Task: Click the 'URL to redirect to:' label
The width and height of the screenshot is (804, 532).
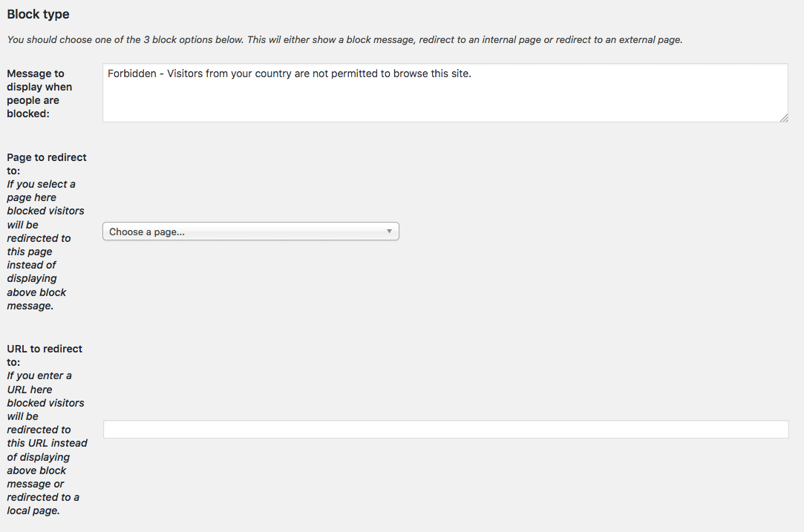Action: (45, 355)
